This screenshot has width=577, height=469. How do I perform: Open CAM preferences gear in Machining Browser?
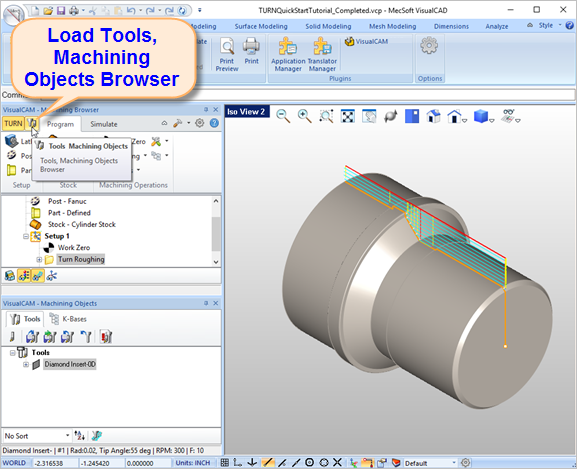coord(200,123)
